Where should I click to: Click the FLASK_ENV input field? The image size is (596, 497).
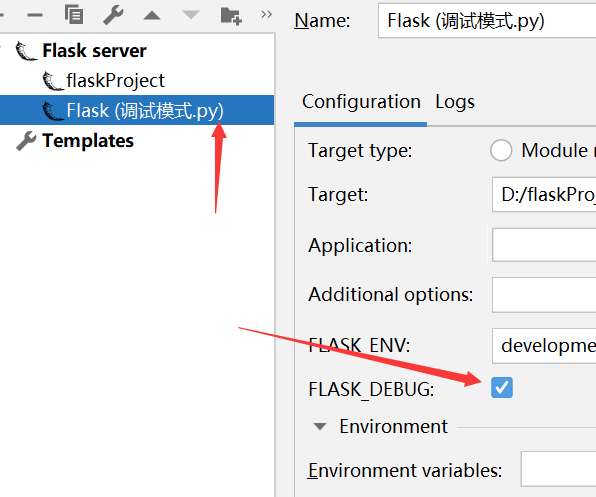(x=544, y=346)
